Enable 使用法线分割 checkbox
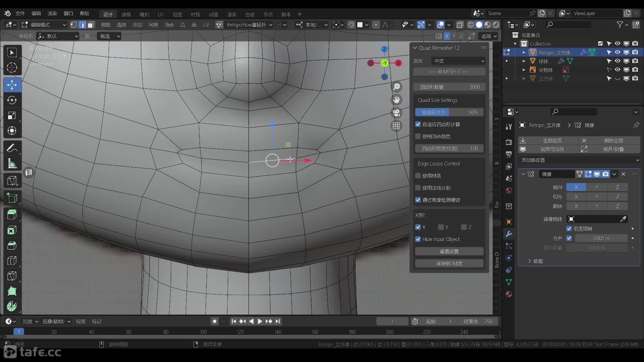The width and height of the screenshot is (644, 362). [x=418, y=188]
